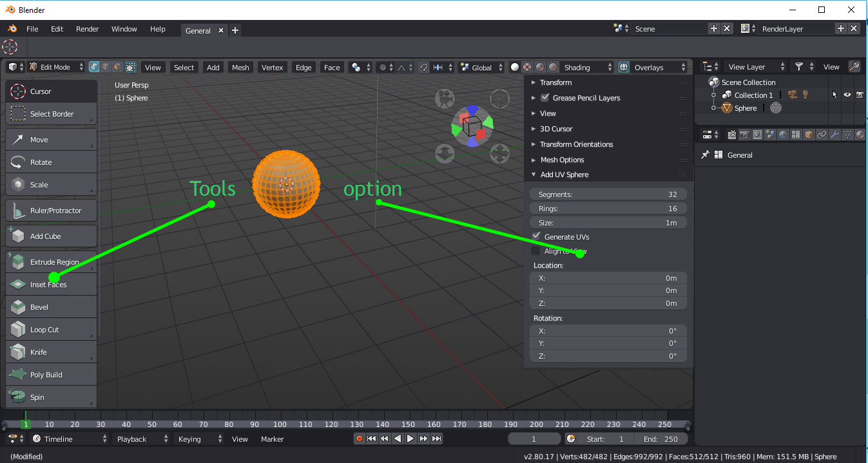Select the Cursor tool
Viewport: 868px width, 463px height.
click(x=52, y=91)
